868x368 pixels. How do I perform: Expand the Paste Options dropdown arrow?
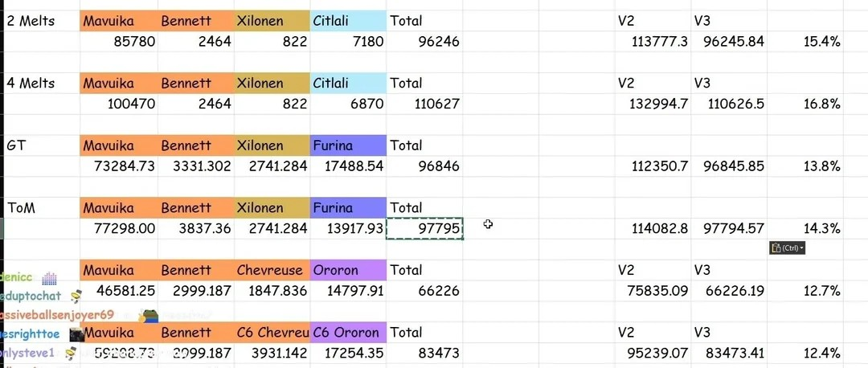801,248
